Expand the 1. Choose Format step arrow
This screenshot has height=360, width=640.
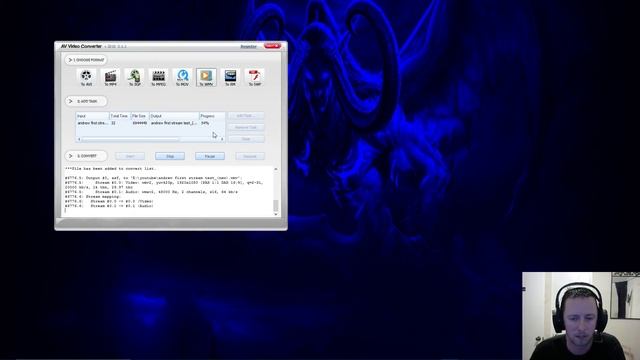tap(70, 60)
